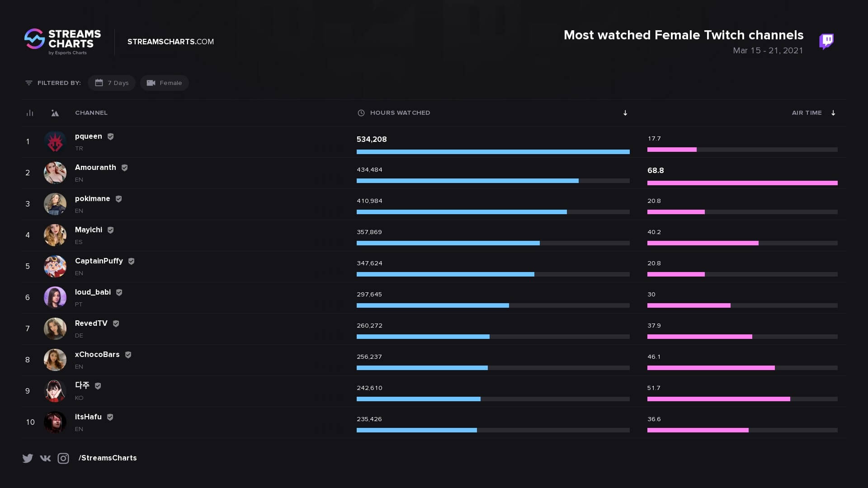868x488 pixels.
Task: Click Mayichi's verified badge
Action: (x=110, y=230)
